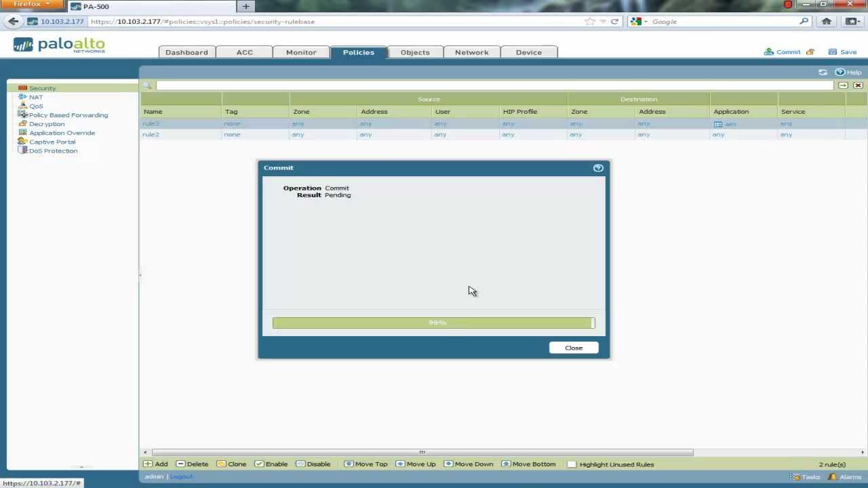This screenshot has width=868, height=488.
Task: Open DoS Protection icon
Action: tap(22, 150)
